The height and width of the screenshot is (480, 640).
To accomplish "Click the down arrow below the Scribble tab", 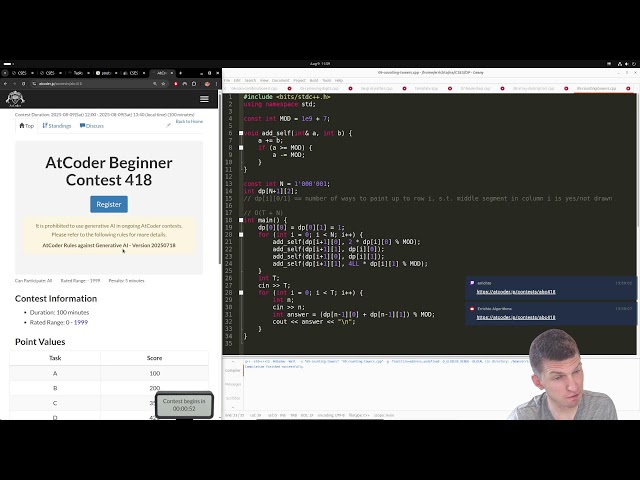I will (x=233, y=407).
